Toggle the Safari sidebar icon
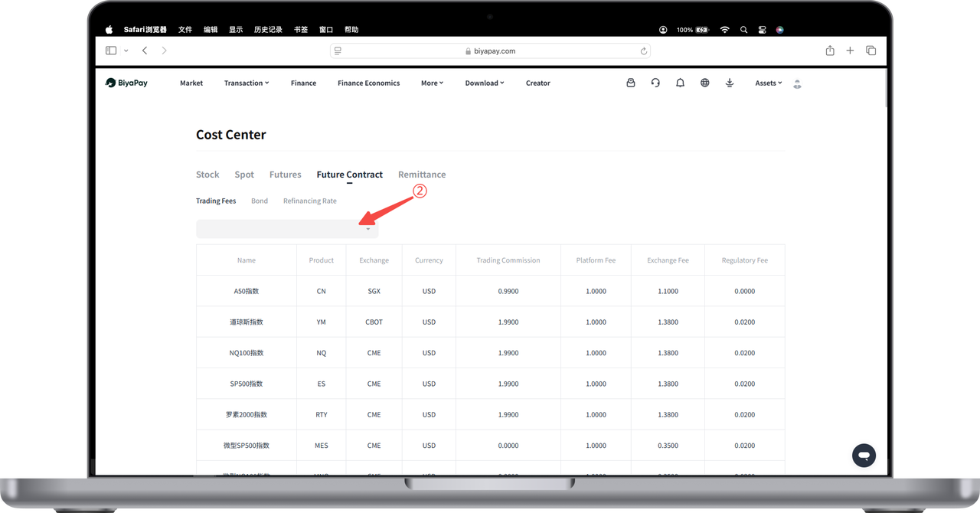 [x=111, y=51]
